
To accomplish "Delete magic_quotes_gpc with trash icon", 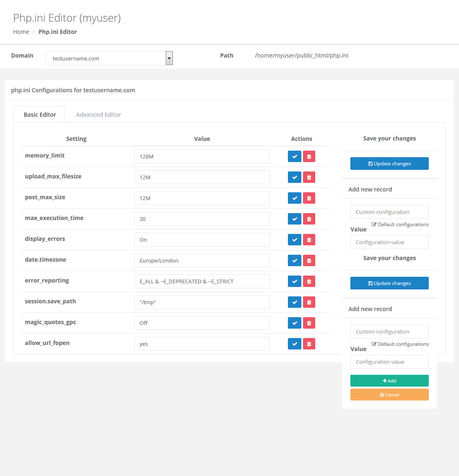I will coord(309,323).
